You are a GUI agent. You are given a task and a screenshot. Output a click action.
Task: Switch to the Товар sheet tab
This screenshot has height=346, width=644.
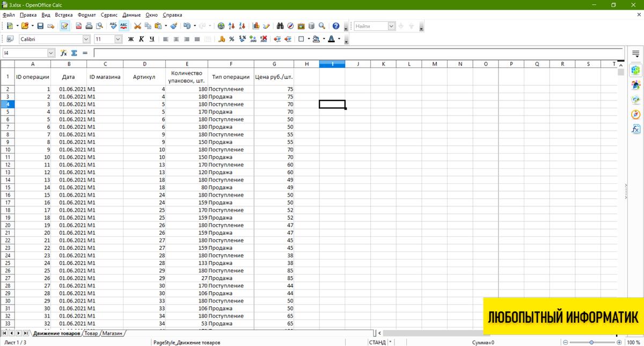tap(91, 334)
